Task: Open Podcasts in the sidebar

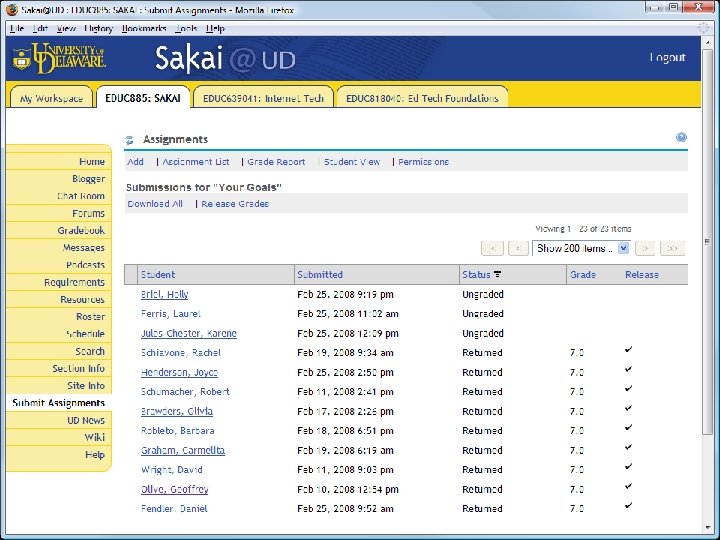Action: click(85, 265)
